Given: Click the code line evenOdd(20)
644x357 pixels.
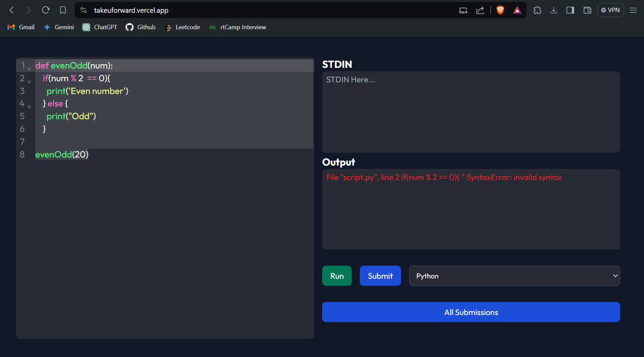Looking at the screenshot, I should pos(62,154).
